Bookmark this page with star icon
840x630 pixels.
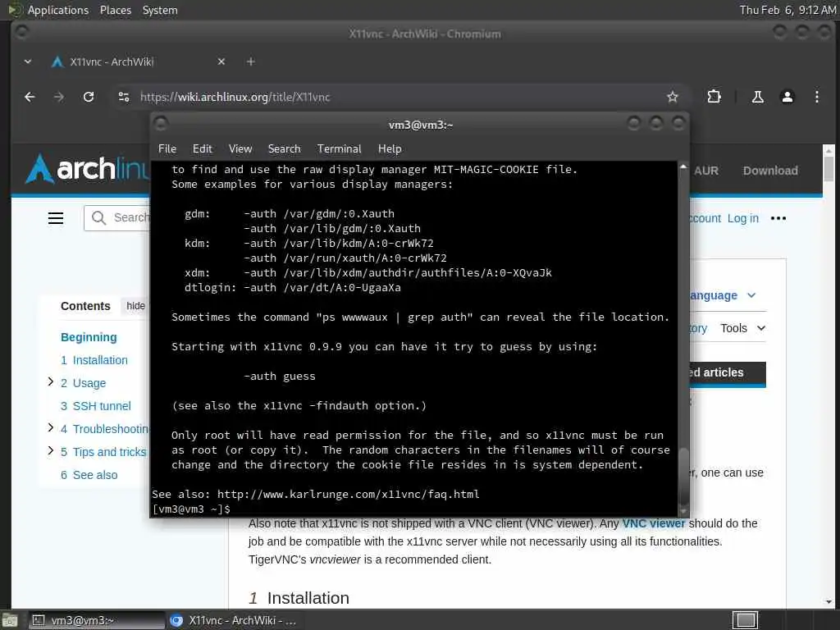click(x=673, y=97)
